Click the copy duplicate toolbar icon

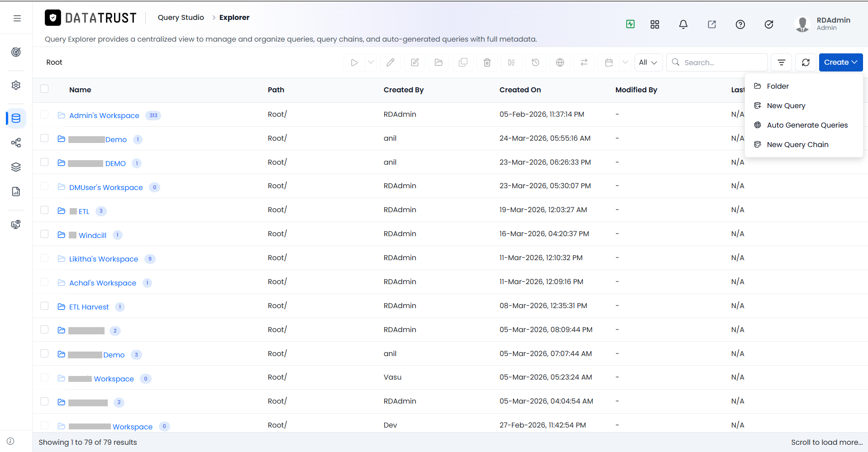(x=463, y=62)
